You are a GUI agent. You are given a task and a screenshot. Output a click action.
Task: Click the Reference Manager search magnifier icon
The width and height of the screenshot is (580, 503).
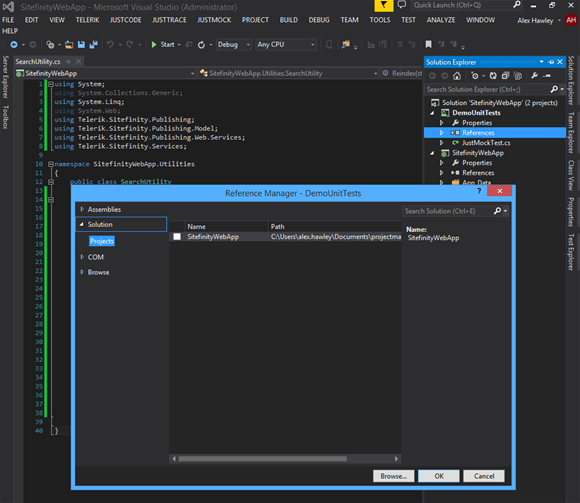pos(498,211)
